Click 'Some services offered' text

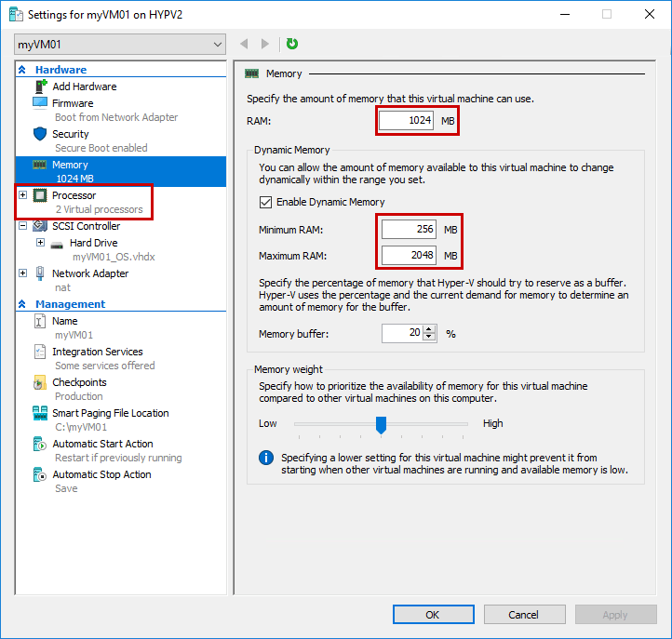105,366
